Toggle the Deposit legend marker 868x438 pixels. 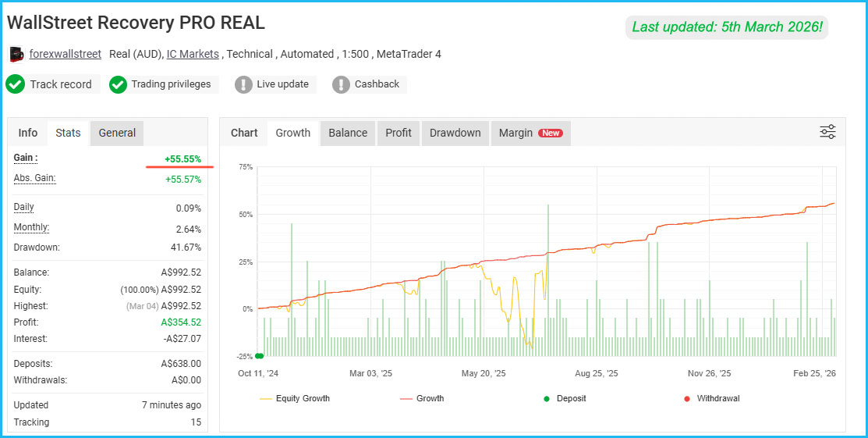565,398
